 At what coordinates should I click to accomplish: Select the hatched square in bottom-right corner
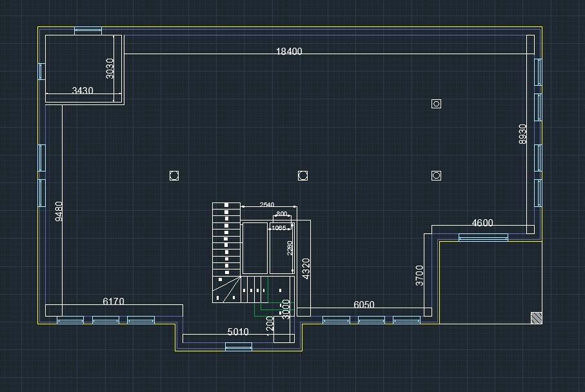coord(536,317)
